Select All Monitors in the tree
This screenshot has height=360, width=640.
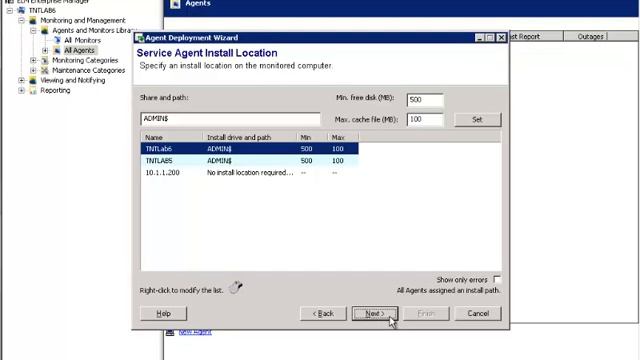(x=82, y=40)
